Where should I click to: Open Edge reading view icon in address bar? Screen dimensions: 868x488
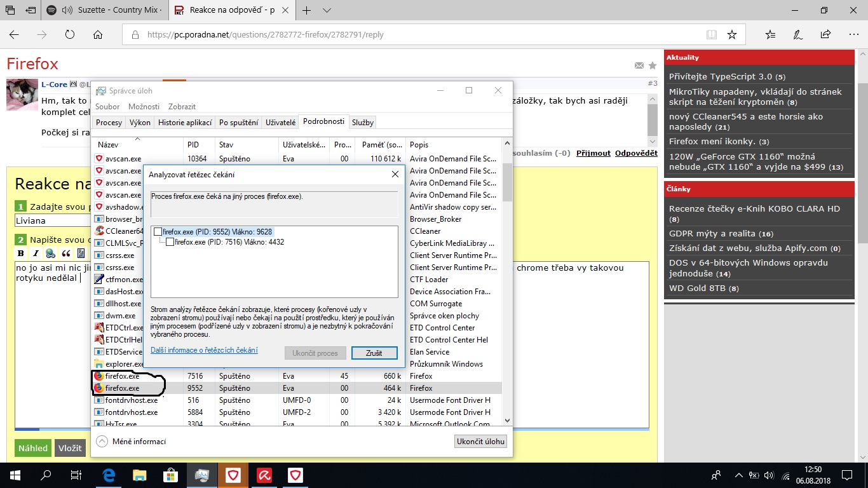click(711, 34)
